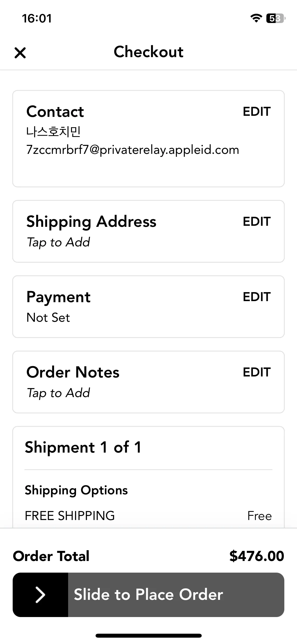Open the Contact card
This screenshot has width=297, height=644.
(148, 139)
